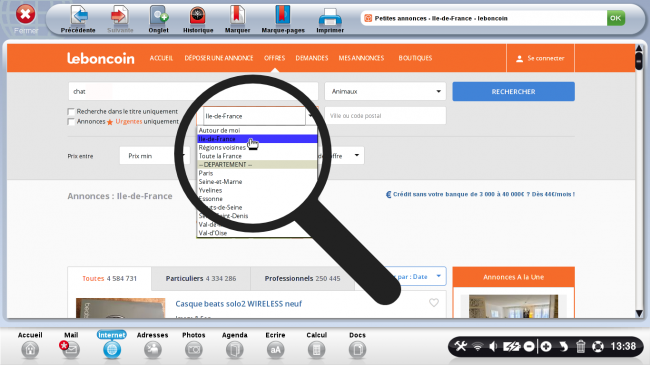Open Marque-pages bookmarks list icon
Image resolution: width=650 pixels, height=365 pixels.
pos(283,15)
